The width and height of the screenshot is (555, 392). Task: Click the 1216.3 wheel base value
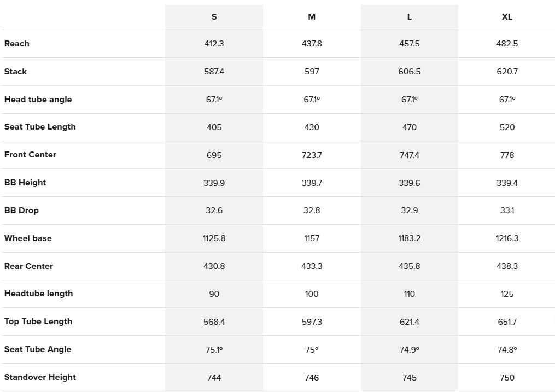[x=507, y=238]
